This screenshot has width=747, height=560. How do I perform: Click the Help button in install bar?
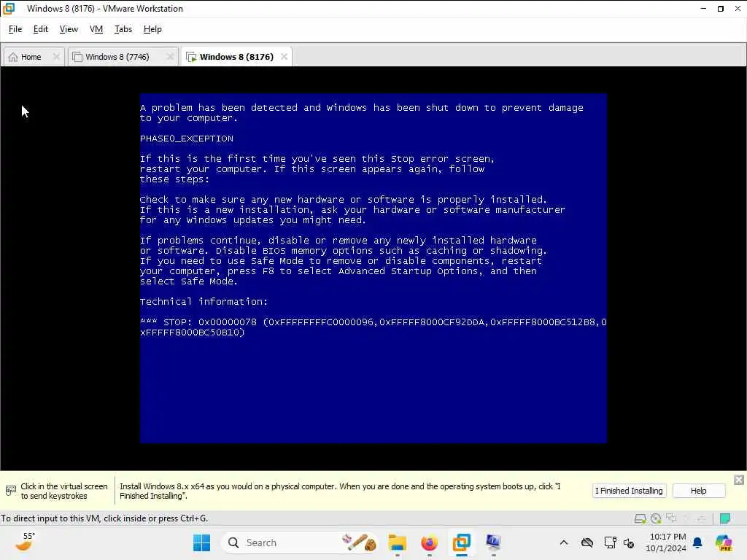coord(698,491)
